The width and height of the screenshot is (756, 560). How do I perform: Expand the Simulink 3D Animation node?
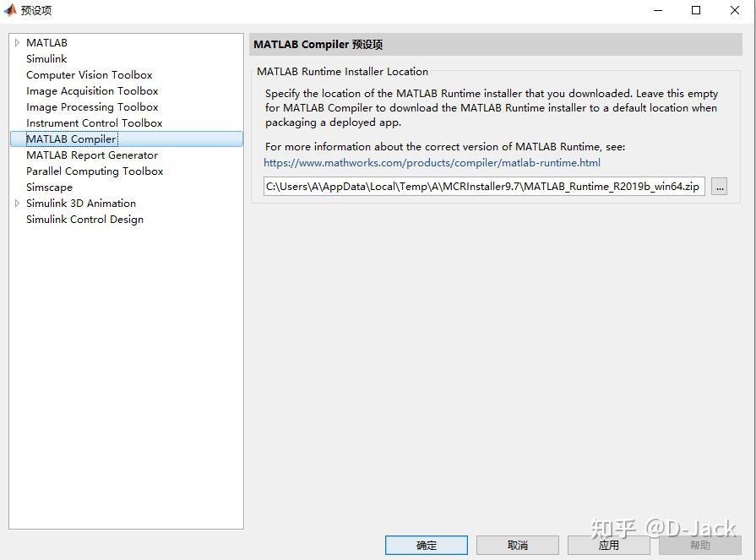pos(17,203)
